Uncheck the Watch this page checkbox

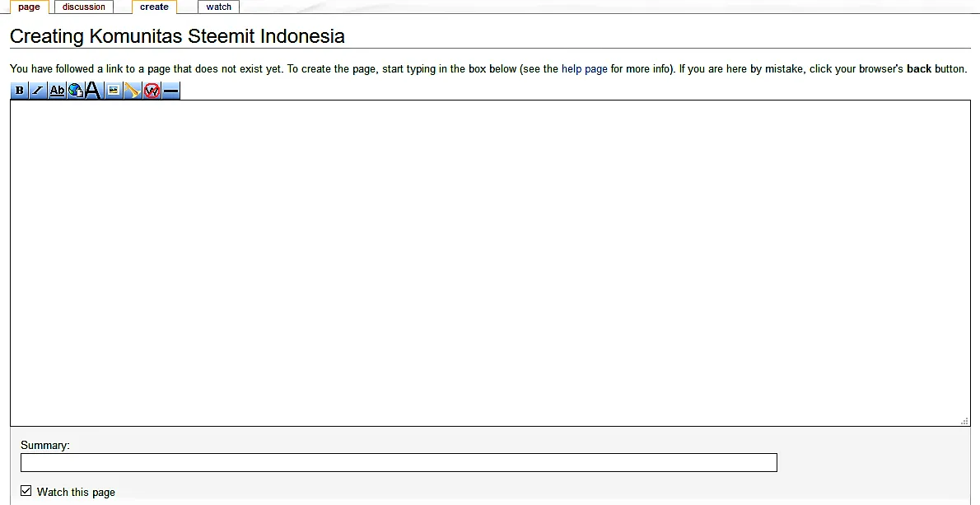[x=26, y=491]
